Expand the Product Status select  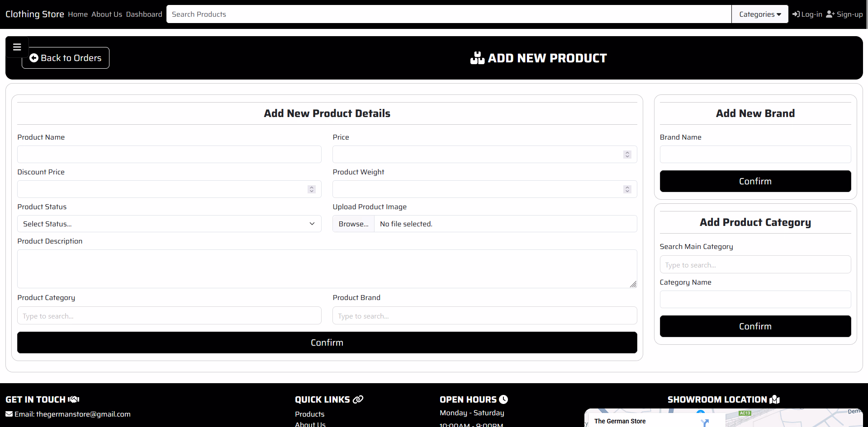tap(169, 224)
